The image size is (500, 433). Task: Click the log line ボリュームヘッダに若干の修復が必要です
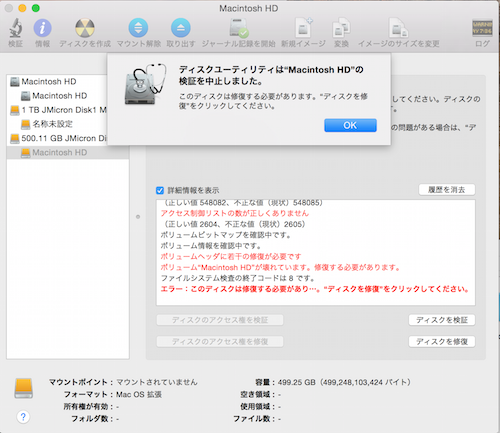[231, 257]
